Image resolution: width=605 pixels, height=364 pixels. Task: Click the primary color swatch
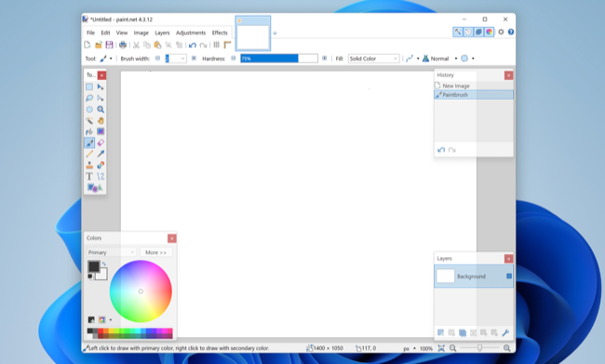coord(93,266)
